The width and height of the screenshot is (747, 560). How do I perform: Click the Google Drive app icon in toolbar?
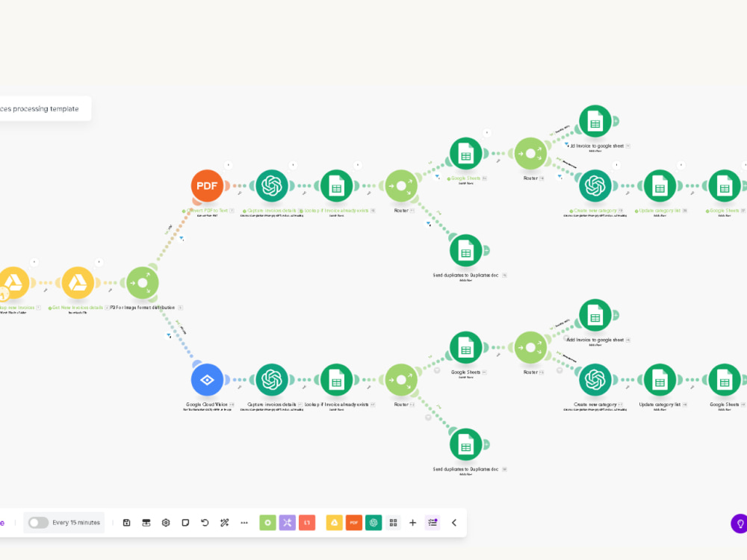[x=334, y=523]
